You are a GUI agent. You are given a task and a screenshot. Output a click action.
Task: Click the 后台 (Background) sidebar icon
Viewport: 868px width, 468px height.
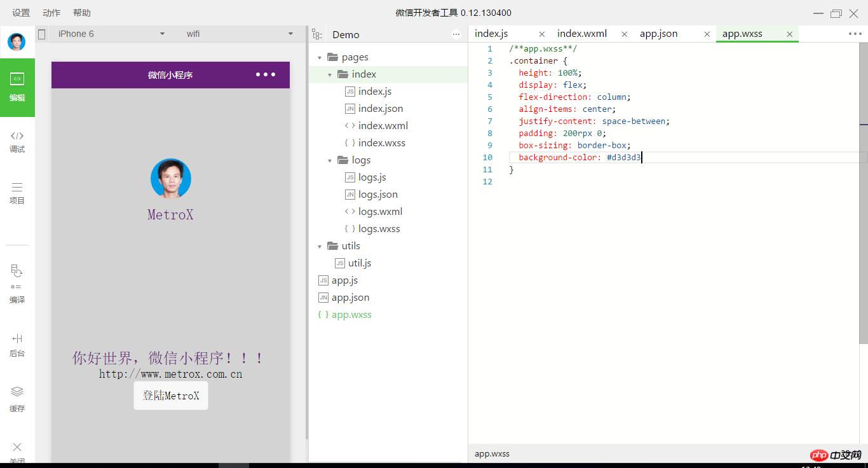click(17, 345)
